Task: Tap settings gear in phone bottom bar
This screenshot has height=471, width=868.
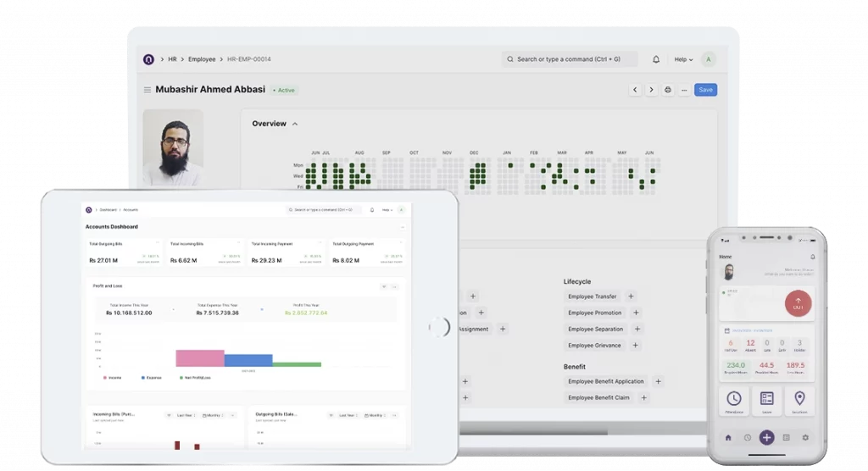Action: [x=805, y=438]
